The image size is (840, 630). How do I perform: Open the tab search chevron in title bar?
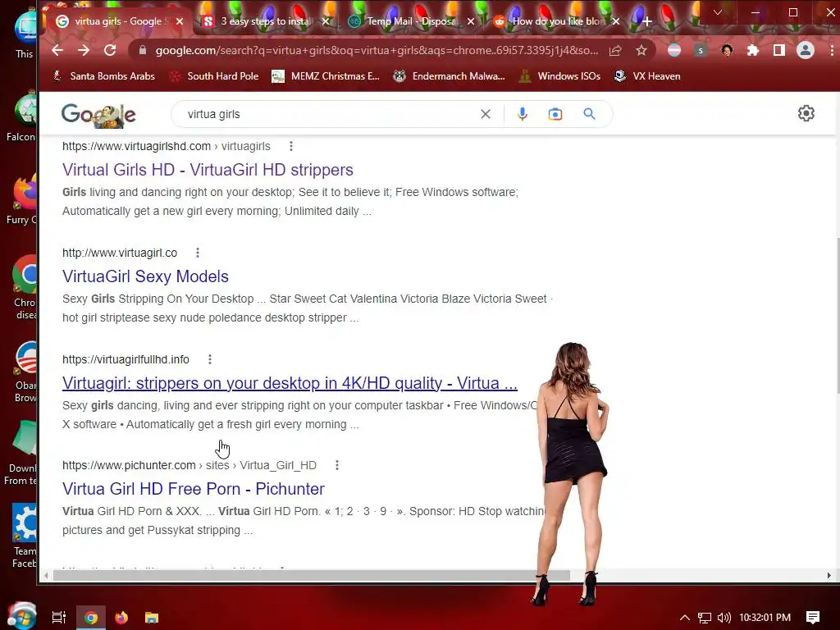[718, 12]
